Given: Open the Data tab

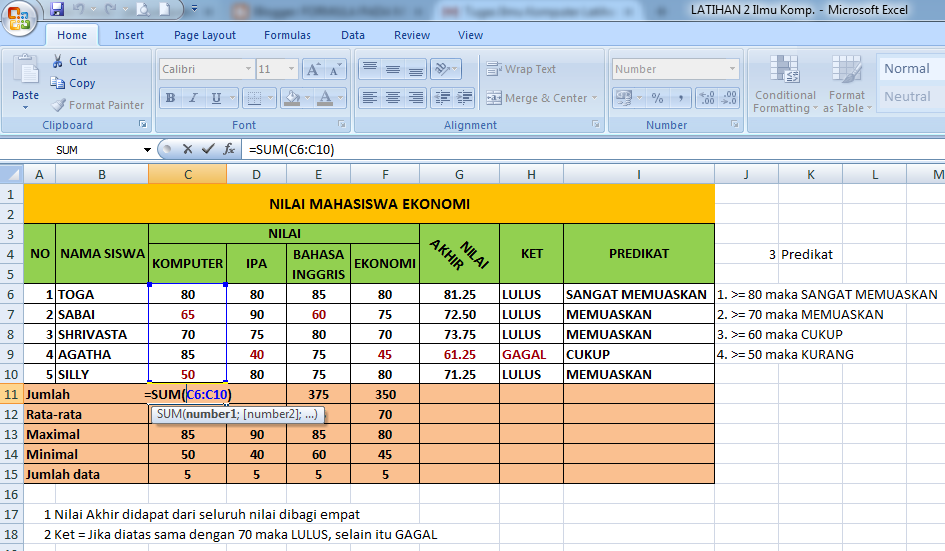Looking at the screenshot, I should click(x=353, y=35).
